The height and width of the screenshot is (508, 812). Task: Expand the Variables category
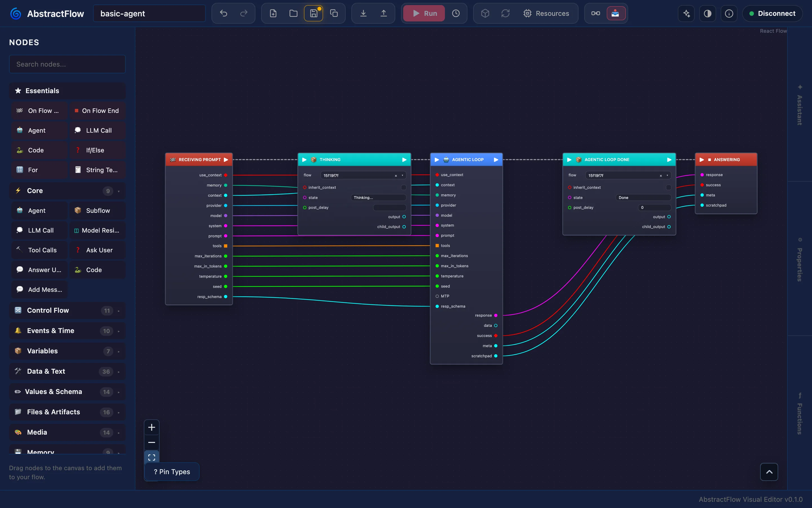(67, 351)
